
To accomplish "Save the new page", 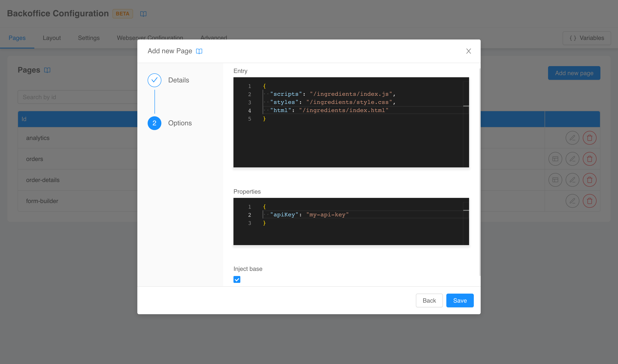I will 460,300.
